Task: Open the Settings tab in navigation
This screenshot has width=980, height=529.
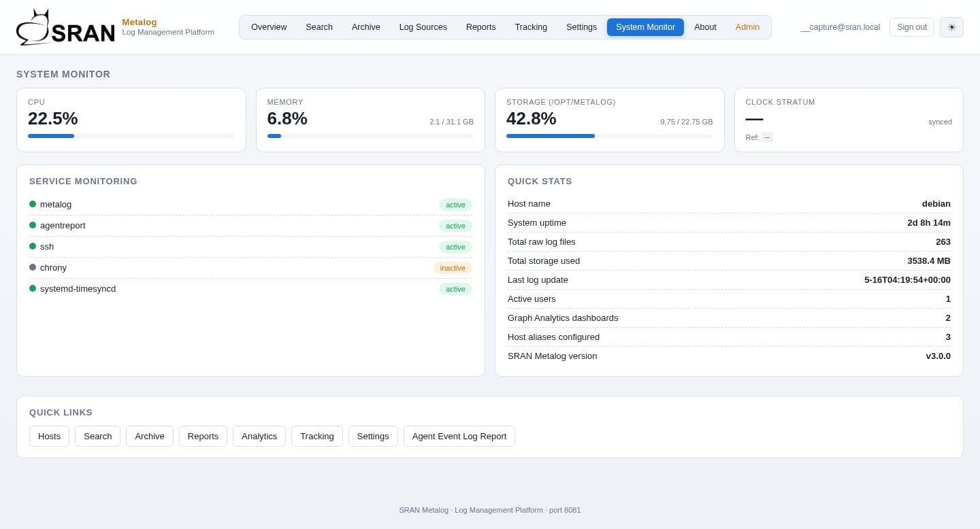Action: pos(581,27)
